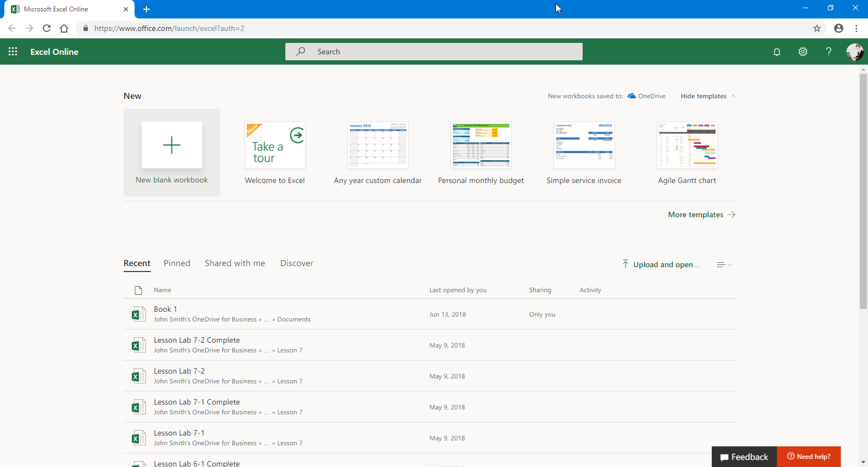The width and height of the screenshot is (868, 467).
Task: Click the page vertical scrollbar
Action: [x=863, y=191]
